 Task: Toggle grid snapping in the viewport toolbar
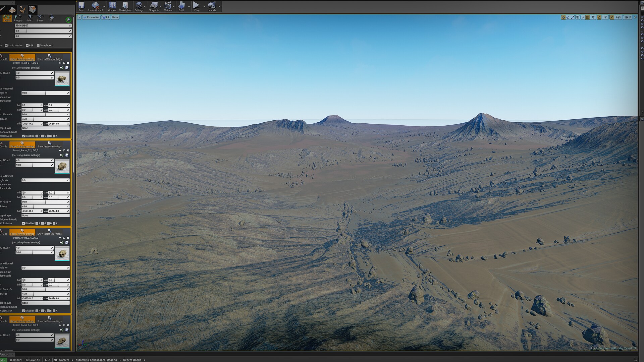click(587, 17)
